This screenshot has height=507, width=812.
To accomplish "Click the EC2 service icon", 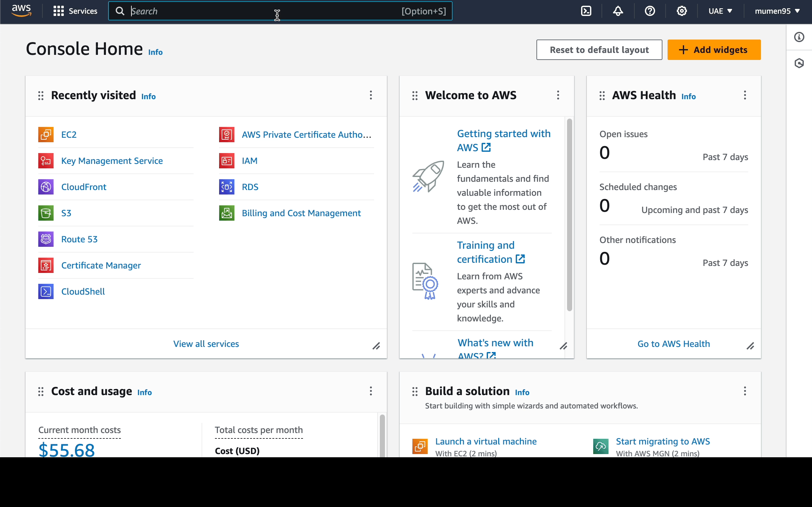I will 46,134.
